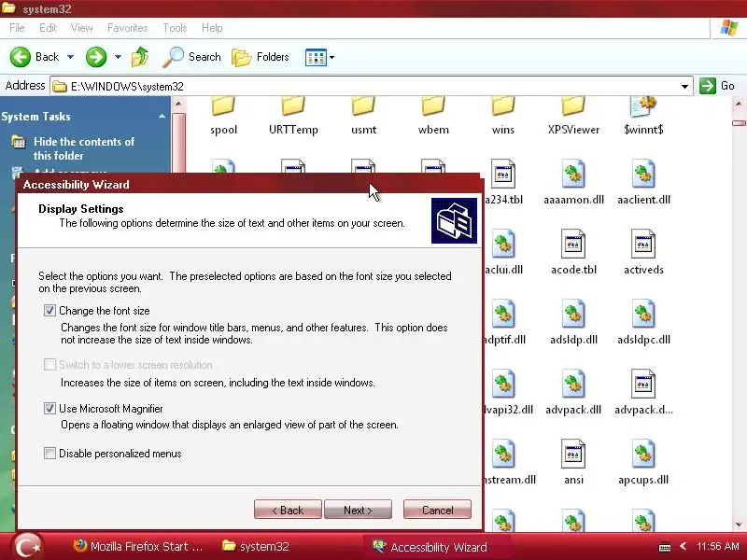Image resolution: width=747 pixels, height=560 pixels.
Task: Click the green Forward arrow icon
Action: 96,57
